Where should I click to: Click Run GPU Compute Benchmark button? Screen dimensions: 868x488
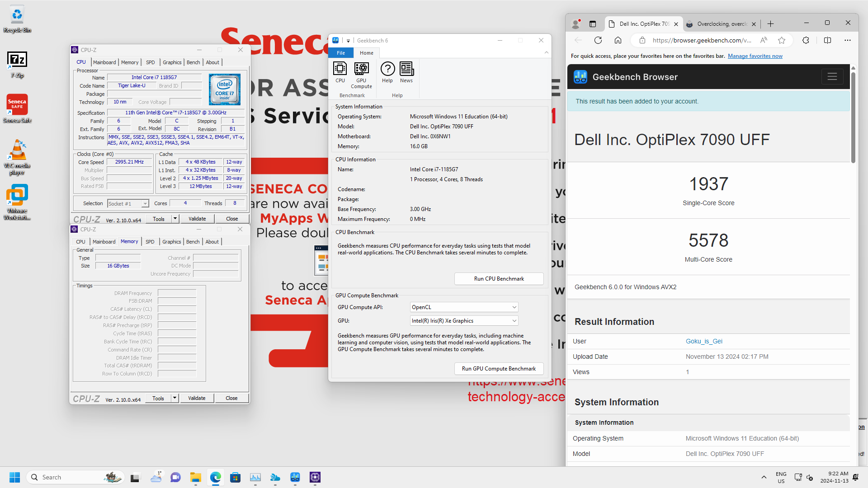(x=499, y=369)
